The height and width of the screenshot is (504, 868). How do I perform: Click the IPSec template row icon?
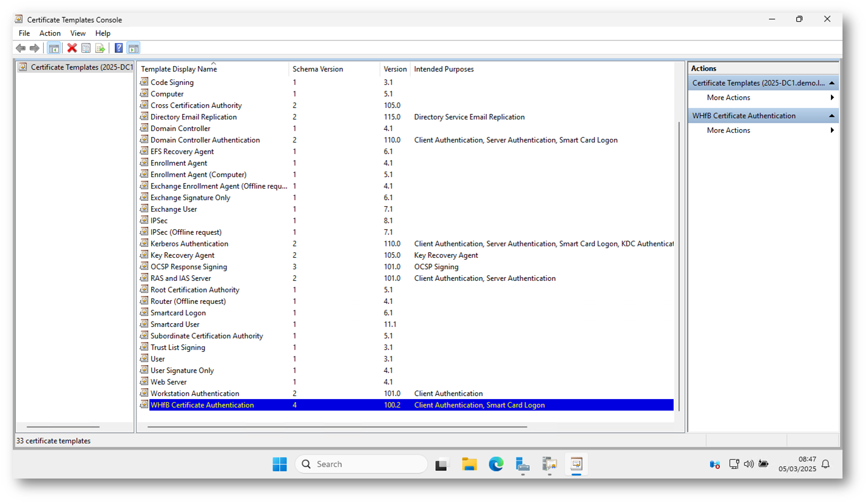(x=144, y=220)
